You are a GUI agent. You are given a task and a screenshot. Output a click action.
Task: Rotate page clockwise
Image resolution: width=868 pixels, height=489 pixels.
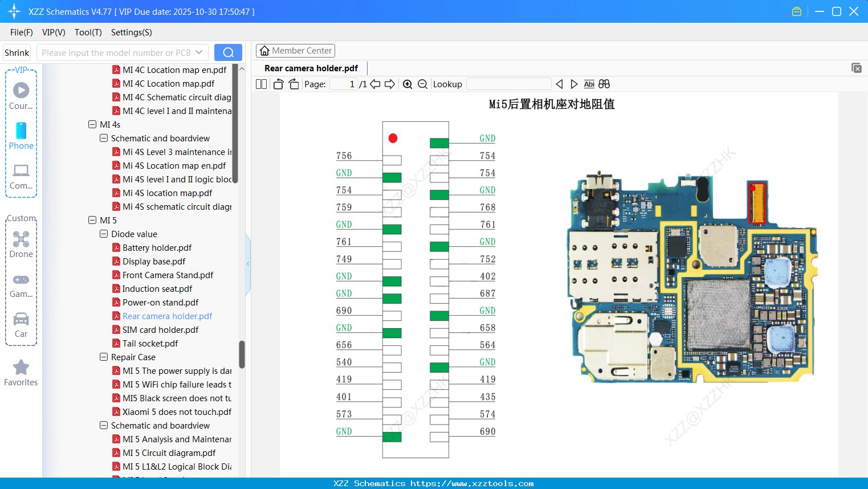coord(294,84)
